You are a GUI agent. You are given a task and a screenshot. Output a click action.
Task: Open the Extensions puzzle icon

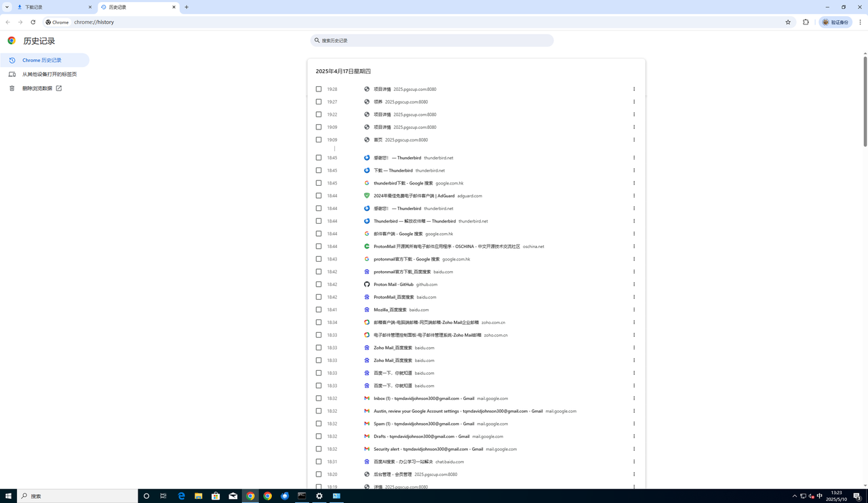coord(806,22)
